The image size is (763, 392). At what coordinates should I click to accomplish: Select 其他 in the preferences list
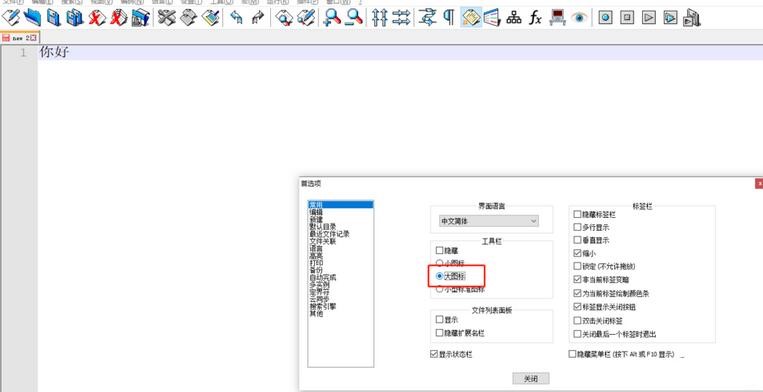tap(316, 313)
